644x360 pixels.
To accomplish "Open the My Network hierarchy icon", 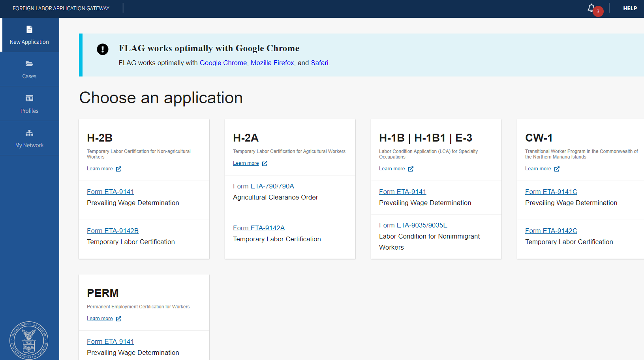I will point(29,133).
